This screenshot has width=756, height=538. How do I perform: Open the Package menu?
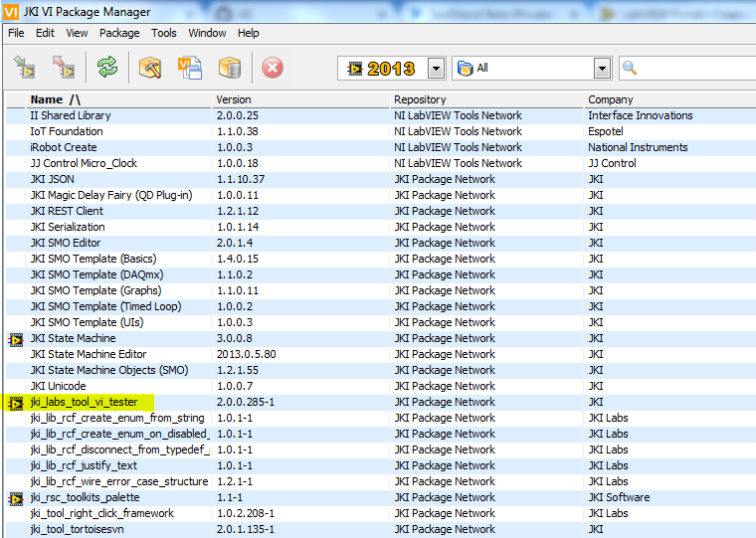point(119,33)
